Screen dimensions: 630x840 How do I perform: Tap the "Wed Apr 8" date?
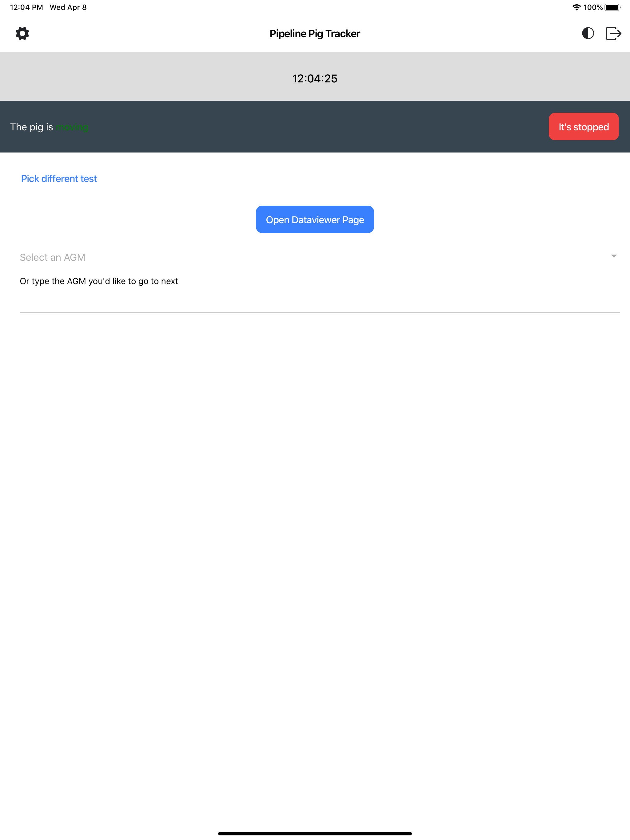coord(68,7)
